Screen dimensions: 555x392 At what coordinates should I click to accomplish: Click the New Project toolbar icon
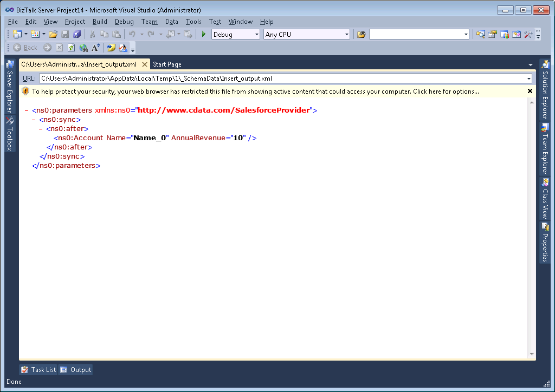point(17,34)
